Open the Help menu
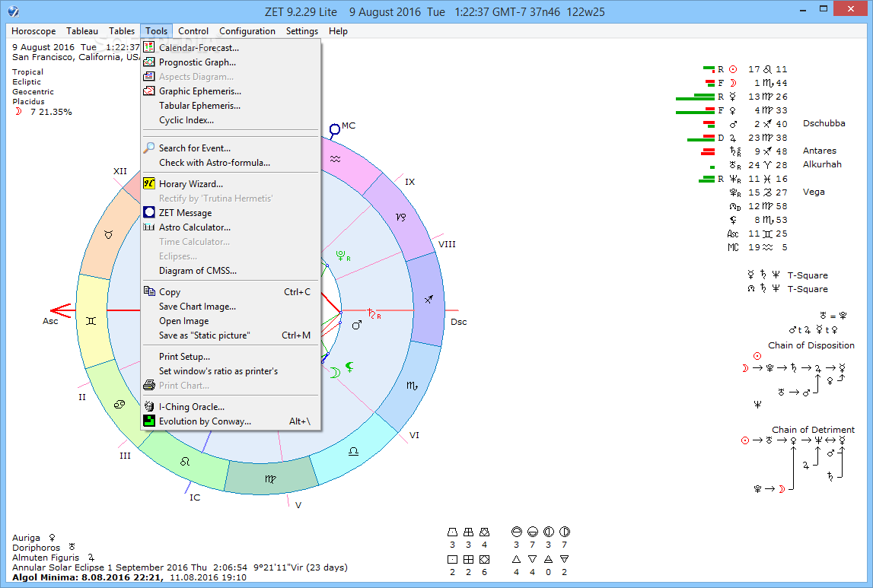Image resolution: width=873 pixels, height=588 pixels. (x=338, y=31)
